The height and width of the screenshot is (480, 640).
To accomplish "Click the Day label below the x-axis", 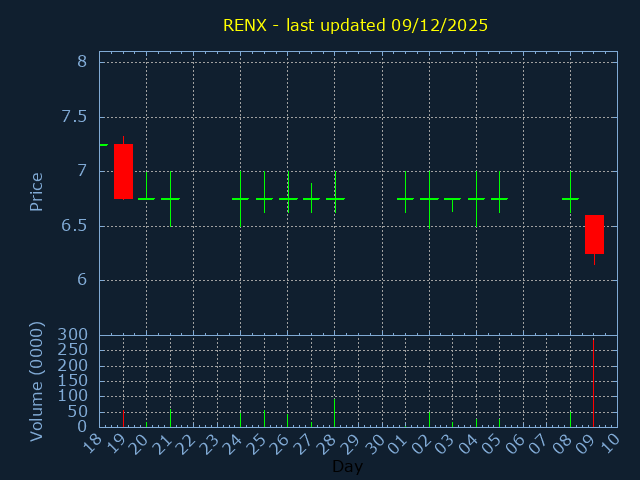I will (347, 466).
